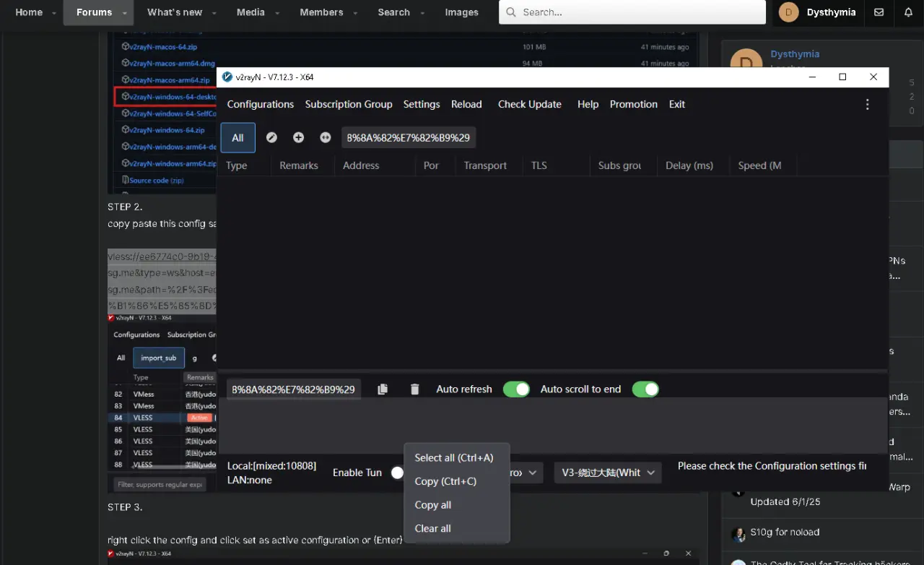The image size is (924, 565).
Task: Expand the Members nav dropdown arrow
Action: click(x=356, y=13)
